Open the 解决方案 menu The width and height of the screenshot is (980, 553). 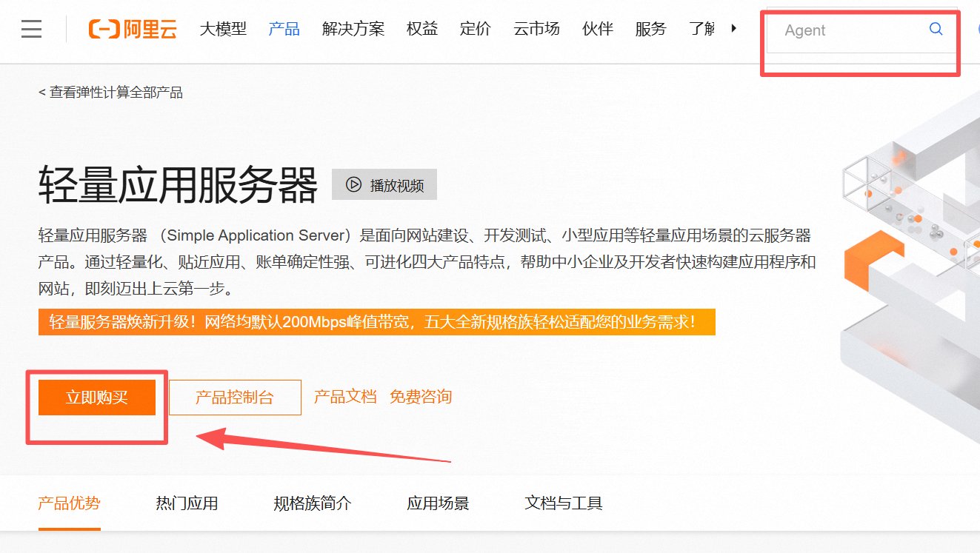[x=353, y=29]
